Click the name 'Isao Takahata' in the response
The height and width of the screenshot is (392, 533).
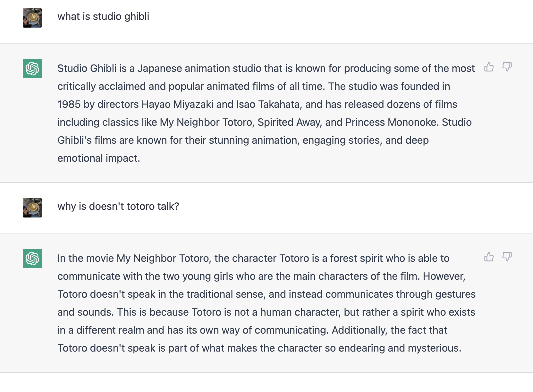[268, 104]
